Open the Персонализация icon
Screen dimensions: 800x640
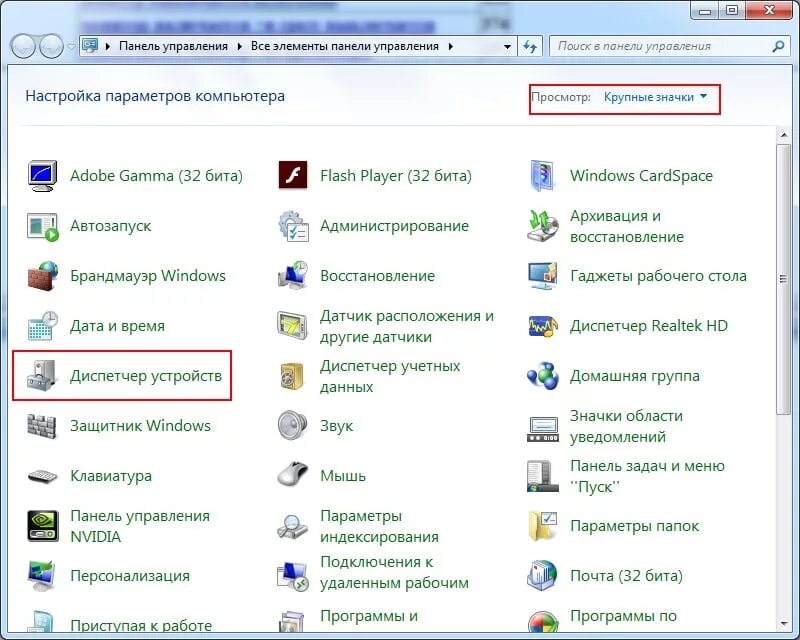pyautogui.click(x=42, y=576)
